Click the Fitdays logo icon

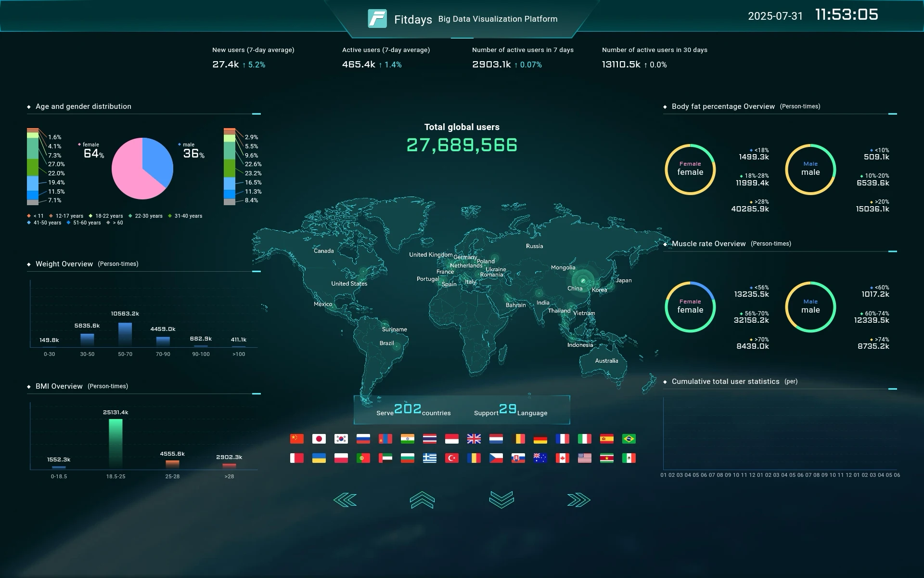click(377, 19)
